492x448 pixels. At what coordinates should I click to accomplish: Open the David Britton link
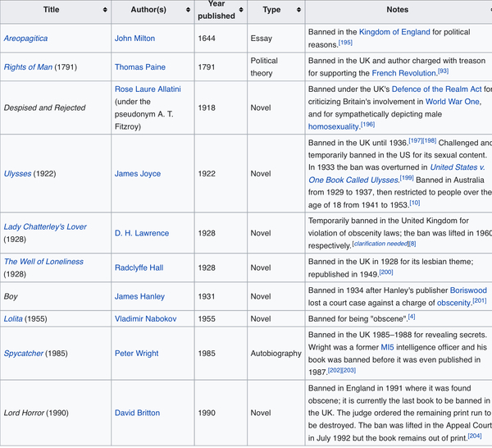click(137, 413)
